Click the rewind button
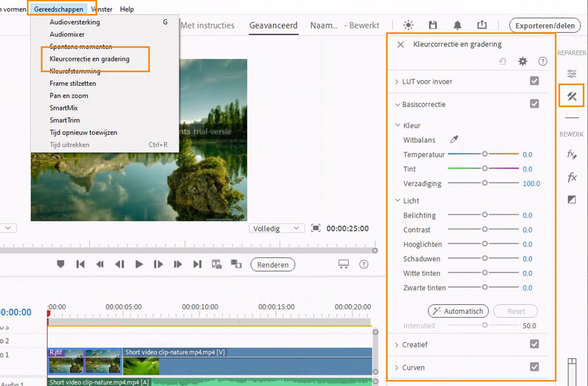This screenshot has height=386, width=588. [x=100, y=264]
